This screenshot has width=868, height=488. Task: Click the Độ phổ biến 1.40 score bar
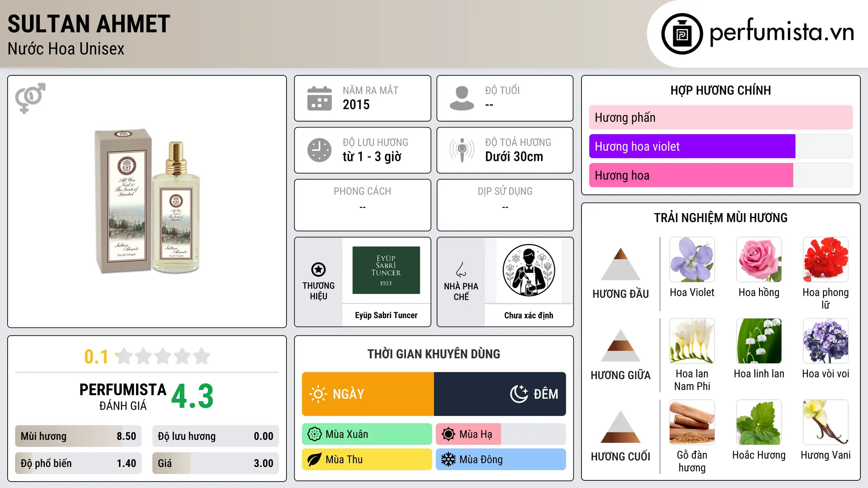tap(78, 463)
